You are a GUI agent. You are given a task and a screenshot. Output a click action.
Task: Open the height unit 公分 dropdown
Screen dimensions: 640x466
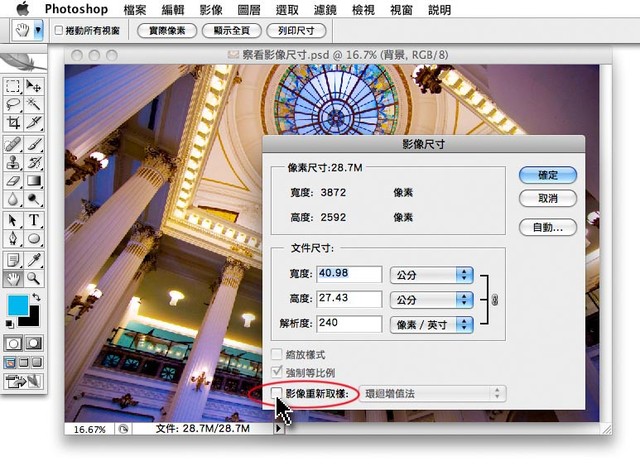point(431,299)
